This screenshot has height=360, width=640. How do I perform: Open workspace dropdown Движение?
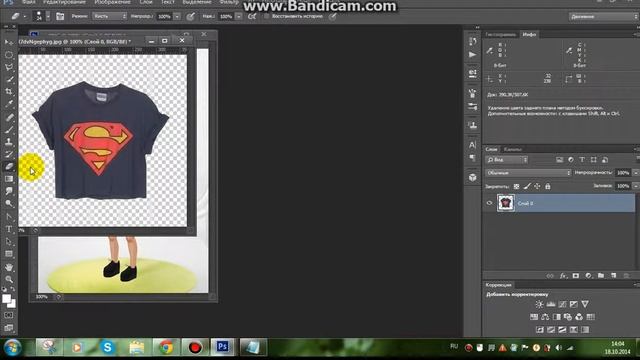[604, 17]
